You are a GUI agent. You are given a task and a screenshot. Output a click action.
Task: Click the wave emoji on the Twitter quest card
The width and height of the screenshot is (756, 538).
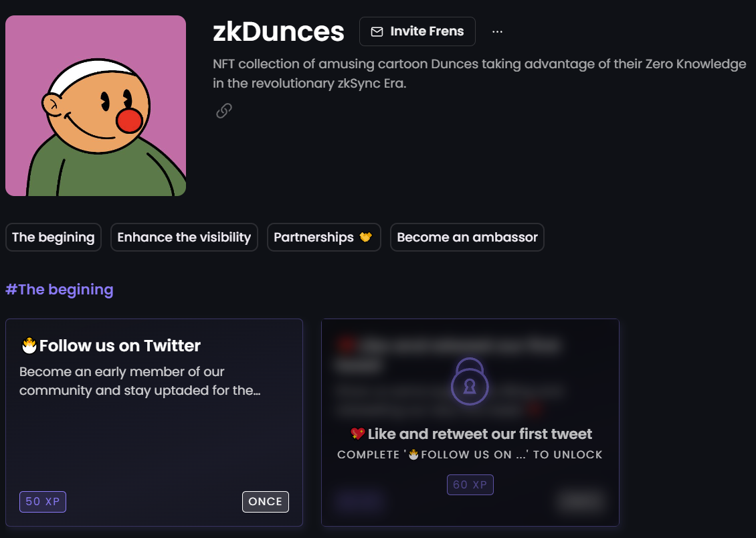tap(29, 345)
